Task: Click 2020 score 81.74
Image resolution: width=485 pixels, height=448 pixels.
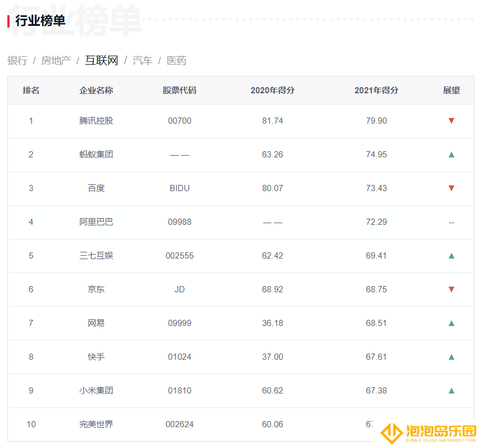Action: coord(272,121)
